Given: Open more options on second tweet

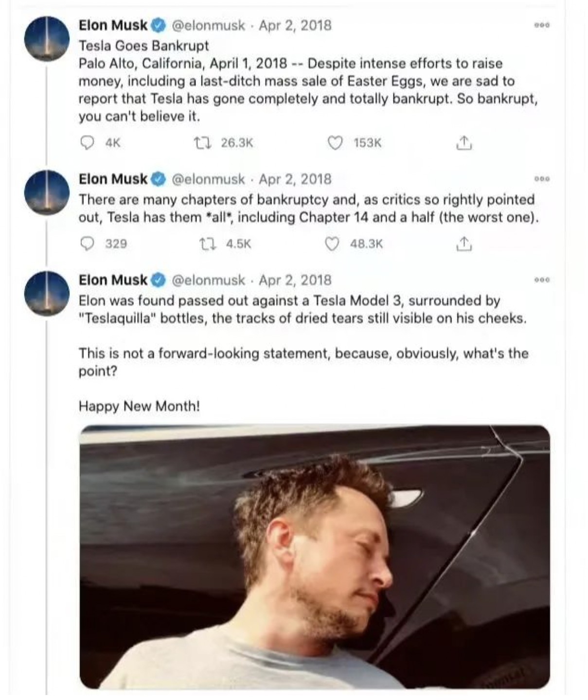Looking at the screenshot, I should click(x=542, y=179).
